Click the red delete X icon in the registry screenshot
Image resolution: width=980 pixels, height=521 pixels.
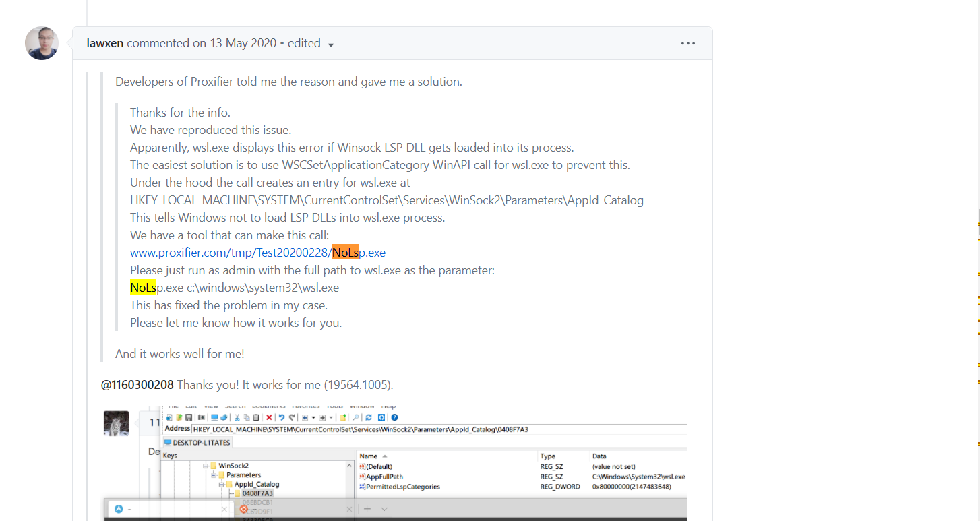(x=269, y=417)
